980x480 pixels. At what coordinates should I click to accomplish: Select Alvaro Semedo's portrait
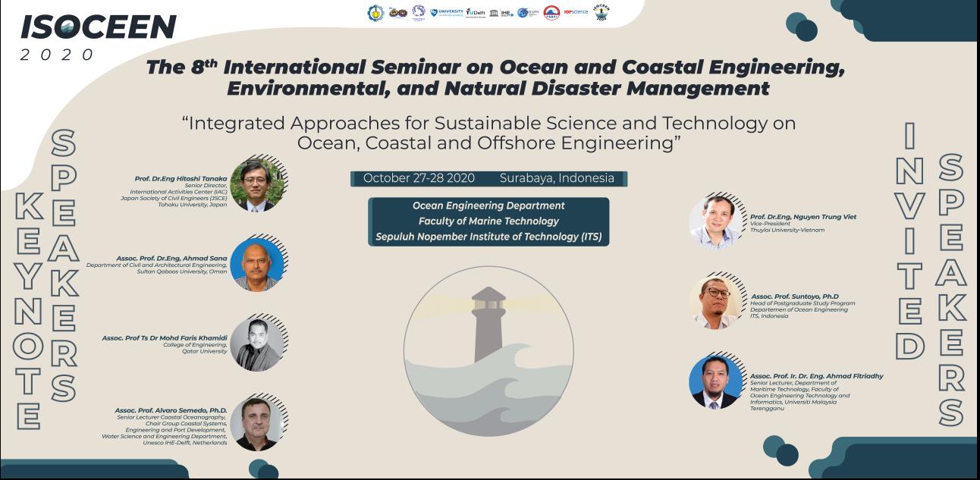click(x=256, y=424)
